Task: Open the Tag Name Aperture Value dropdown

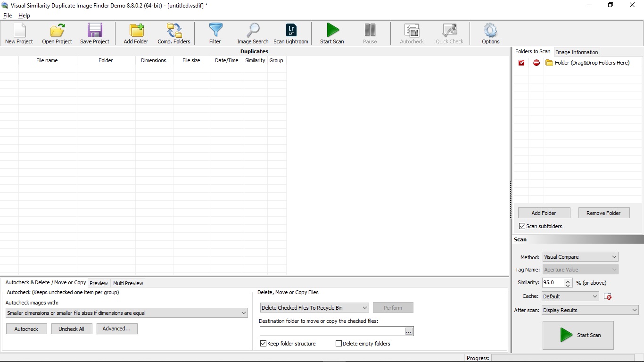Action: (x=580, y=270)
